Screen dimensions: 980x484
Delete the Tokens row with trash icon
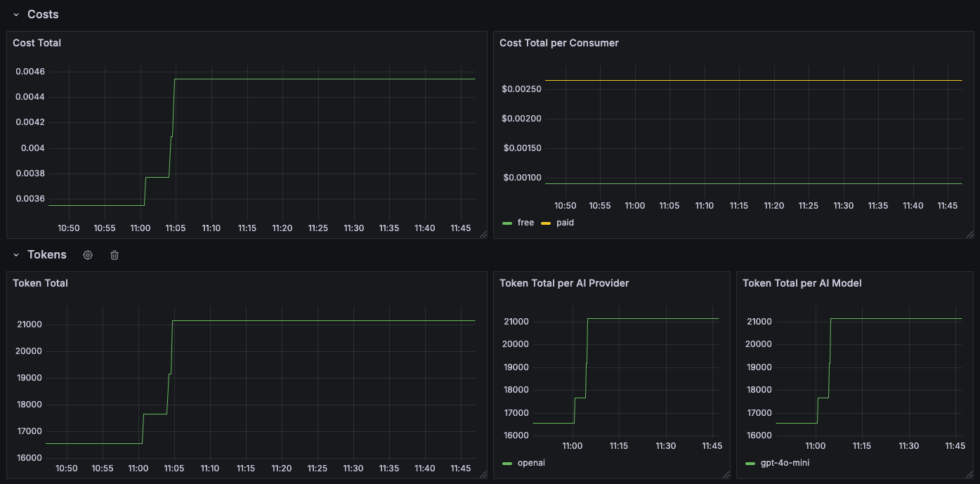pyautogui.click(x=115, y=255)
